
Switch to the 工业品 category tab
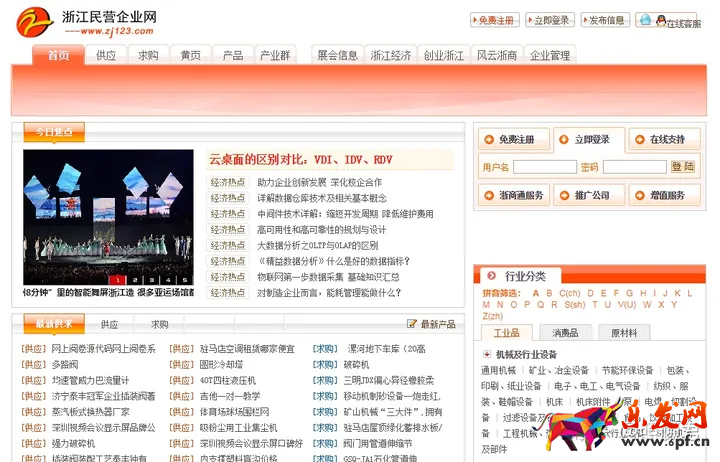click(x=506, y=332)
